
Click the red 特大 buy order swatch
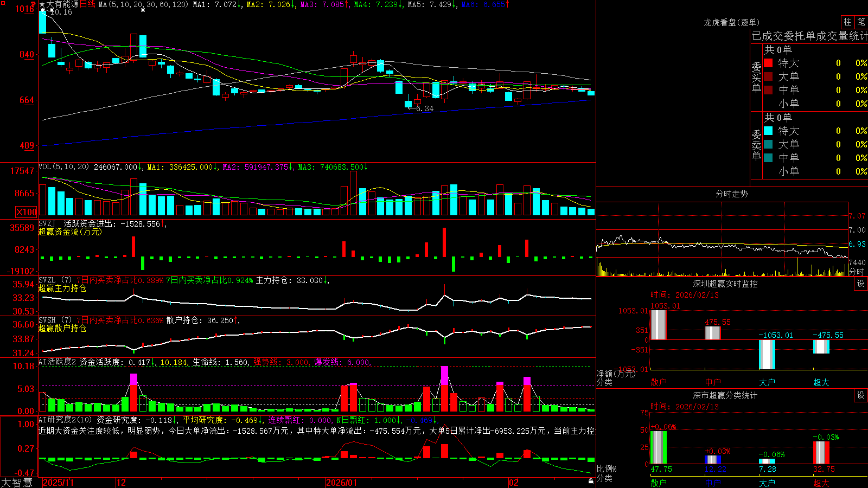(x=768, y=63)
